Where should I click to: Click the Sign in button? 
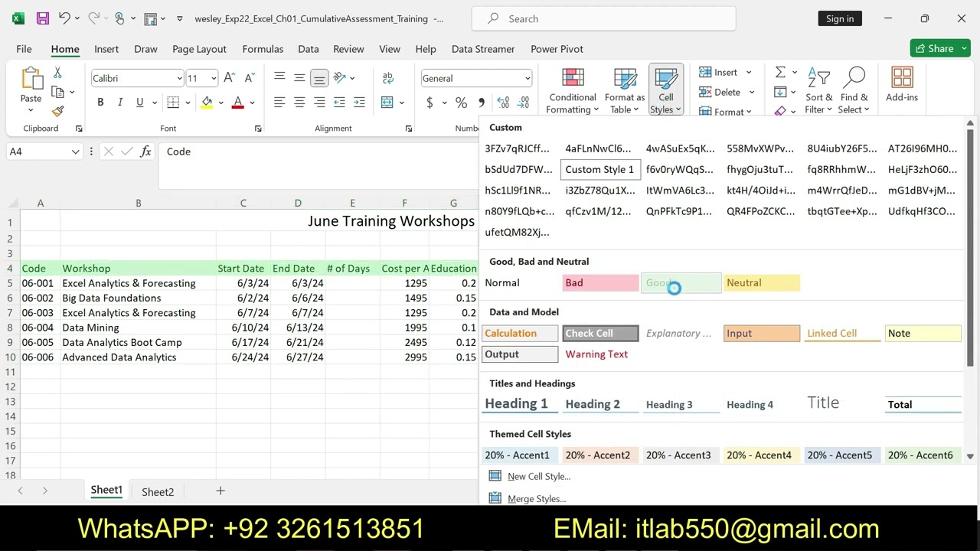840,18
